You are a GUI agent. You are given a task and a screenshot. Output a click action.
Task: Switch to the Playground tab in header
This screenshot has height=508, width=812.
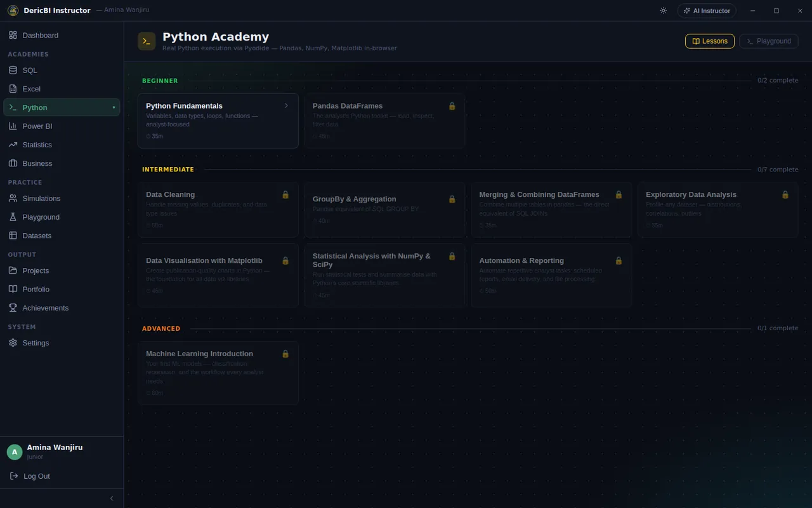(x=769, y=41)
